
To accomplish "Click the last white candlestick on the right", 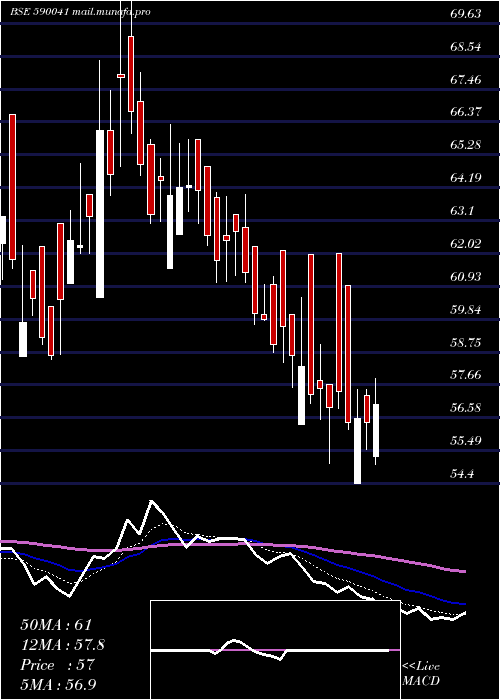I will [376, 430].
